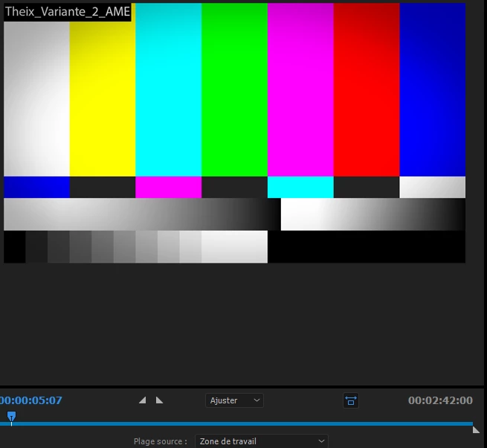Open the Plage source dropdown (Zone de travail)
The height and width of the screenshot is (448, 487).
click(x=262, y=441)
